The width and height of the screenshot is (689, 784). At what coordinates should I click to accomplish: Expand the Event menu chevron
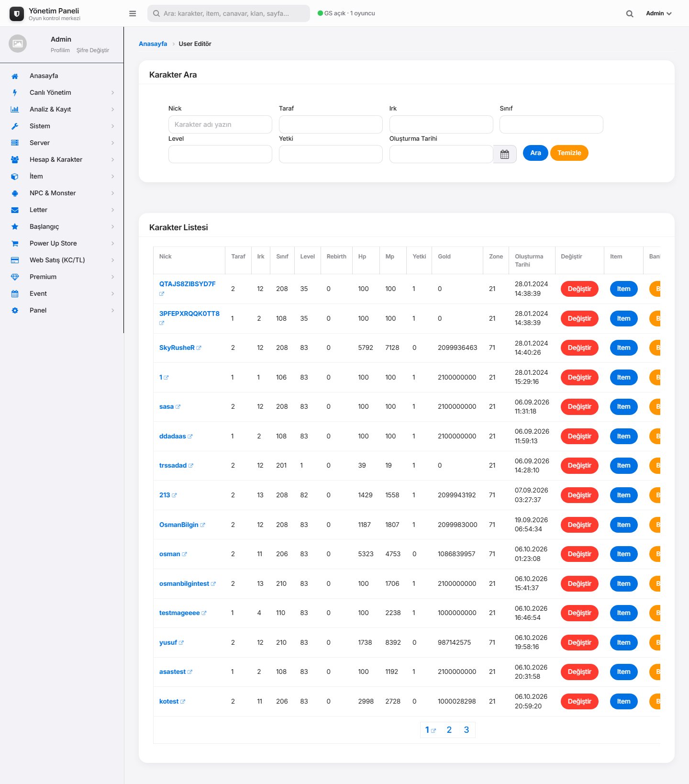pyautogui.click(x=113, y=294)
